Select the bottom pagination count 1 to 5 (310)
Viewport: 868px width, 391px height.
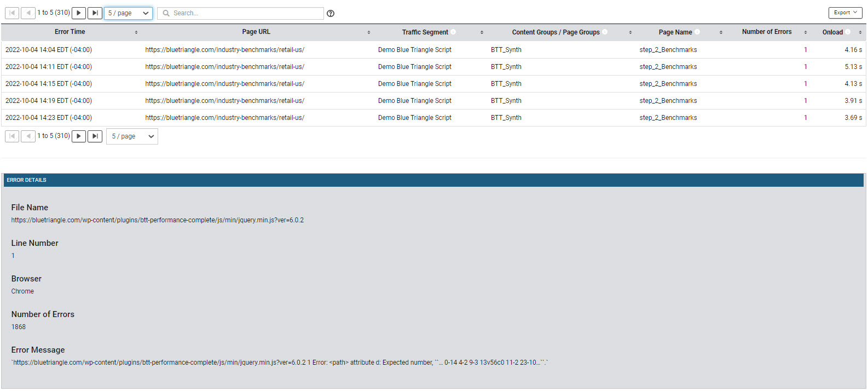tap(54, 136)
